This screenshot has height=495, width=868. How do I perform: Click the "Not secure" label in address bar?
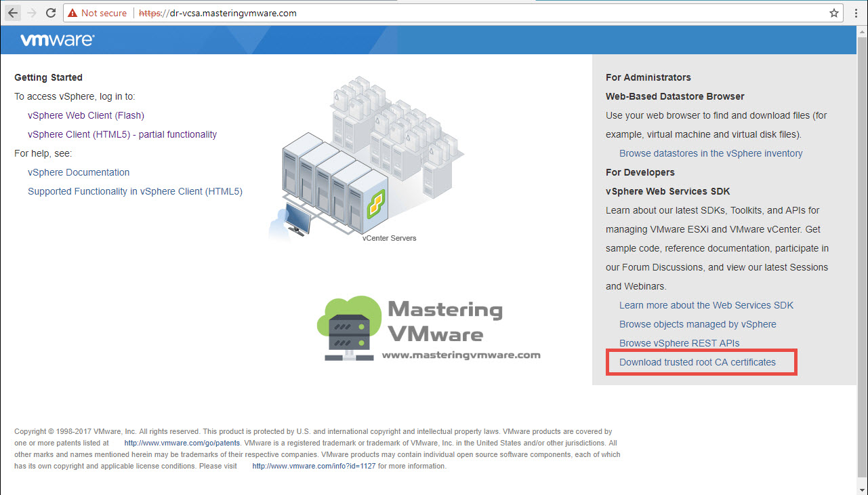[104, 13]
